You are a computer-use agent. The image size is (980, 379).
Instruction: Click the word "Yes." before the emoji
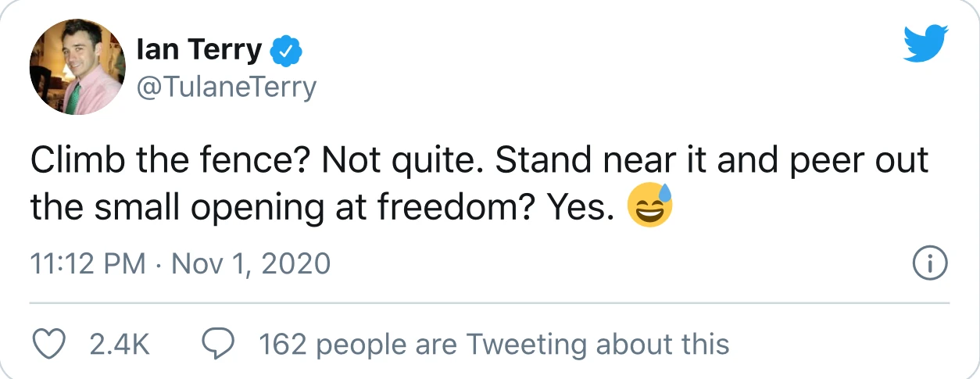coord(579,207)
